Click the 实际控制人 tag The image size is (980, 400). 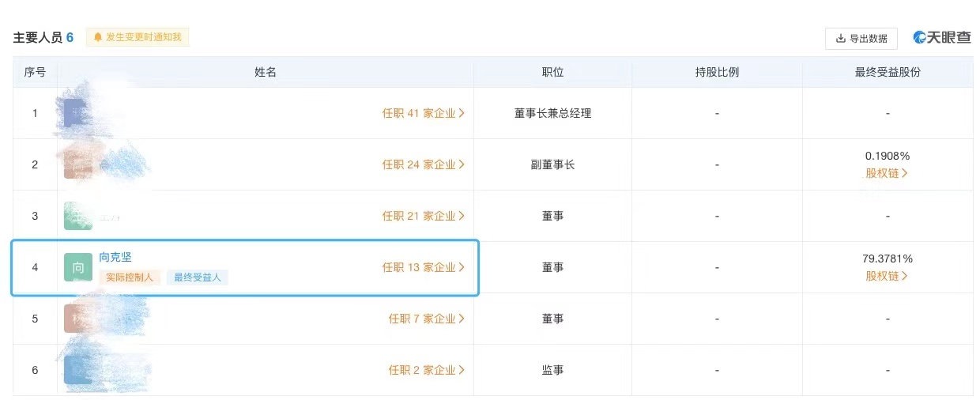[x=131, y=277]
